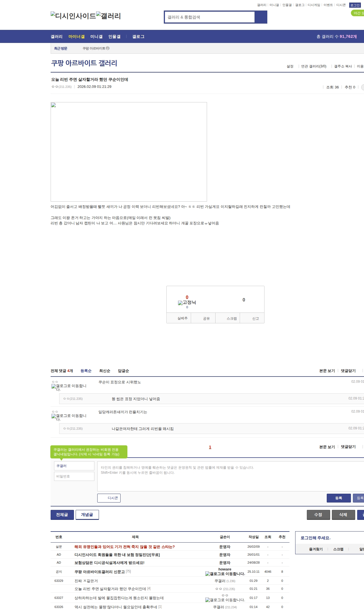Click the blue search button beside search box
Viewport: 364px width, 610px height.
261,17
